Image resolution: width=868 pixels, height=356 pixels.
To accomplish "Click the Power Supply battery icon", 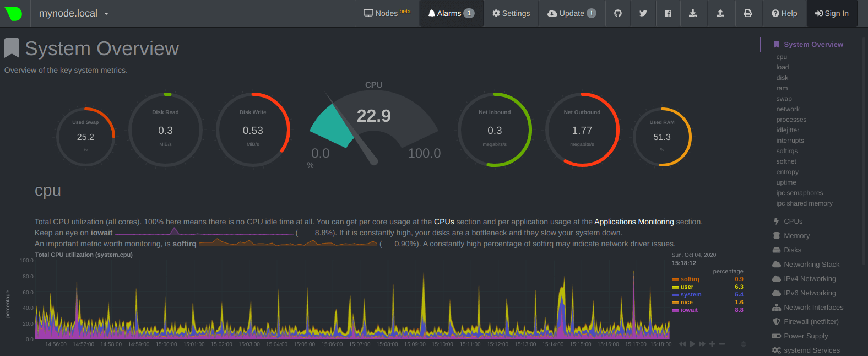I will pyautogui.click(x=777, y=336).
